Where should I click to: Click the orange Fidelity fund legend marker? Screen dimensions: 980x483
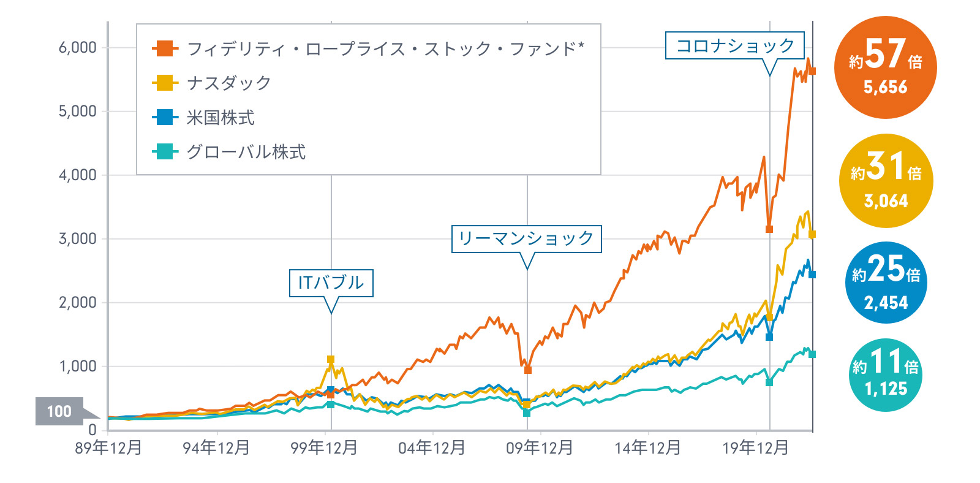164,48
